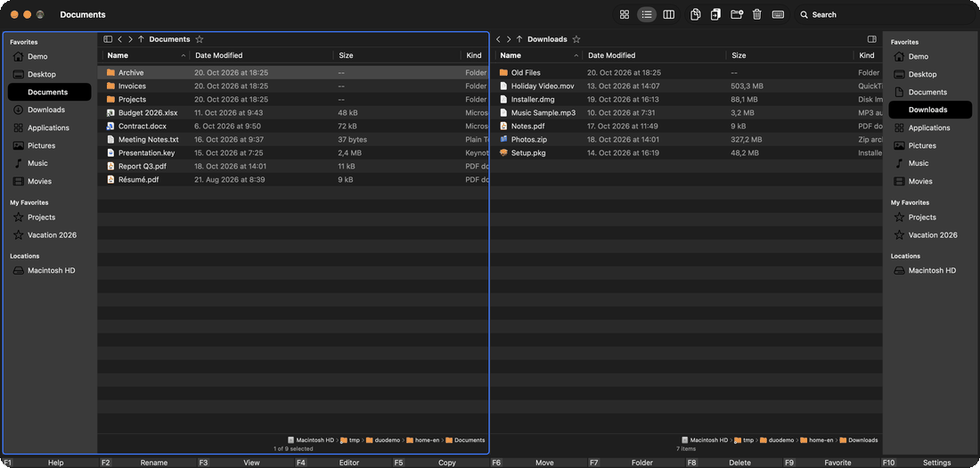The height and width of the screenshot is (468, 980).
Task: Click the trash toolbar icon
Action: coord(757,14)
